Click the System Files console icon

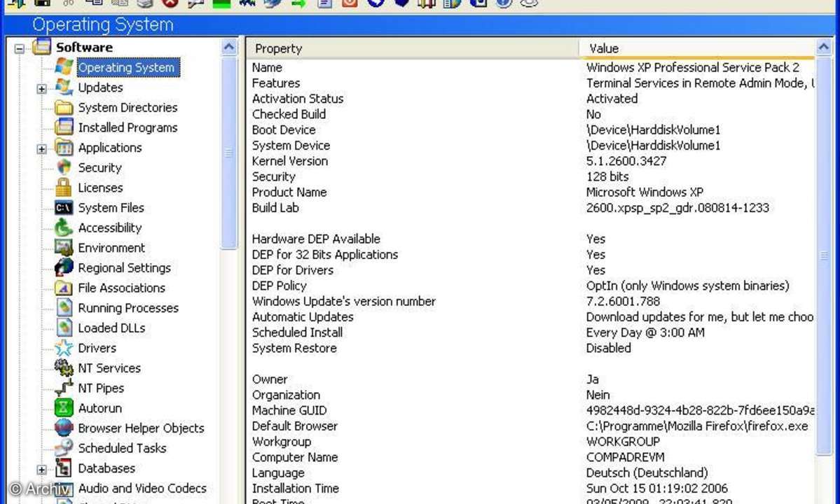pyautogui.click(x=64, y=208)
